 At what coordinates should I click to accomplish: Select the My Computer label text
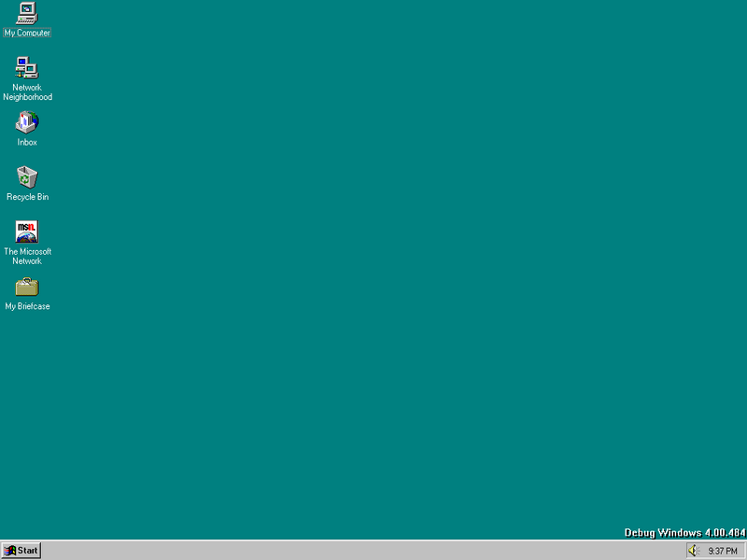tap(27, 33)
